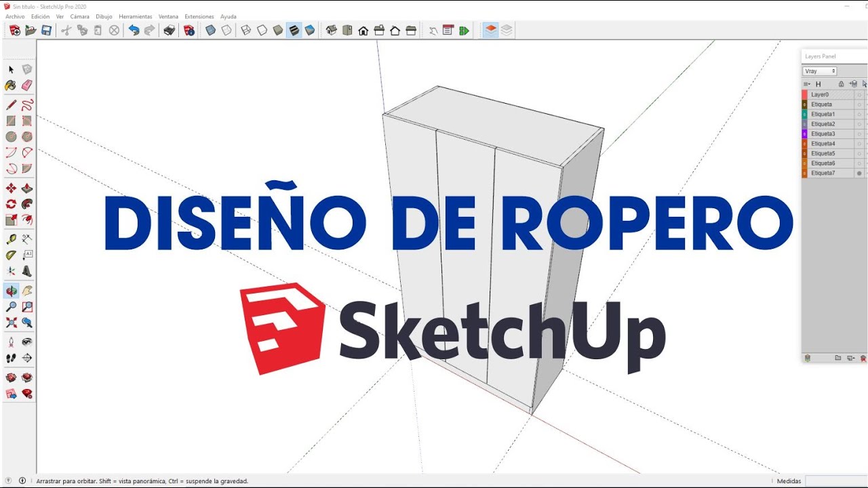This screenshot has width=868, height=488.
Task: Open the Ventana menu
Action: tap(168, 16)
